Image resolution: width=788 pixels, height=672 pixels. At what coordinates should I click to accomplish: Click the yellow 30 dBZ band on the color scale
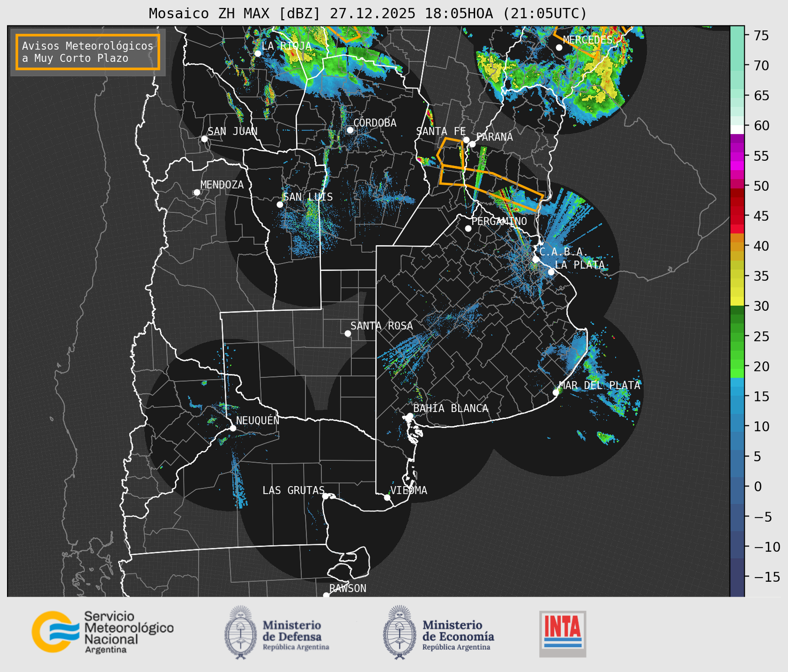click(737, 301)
